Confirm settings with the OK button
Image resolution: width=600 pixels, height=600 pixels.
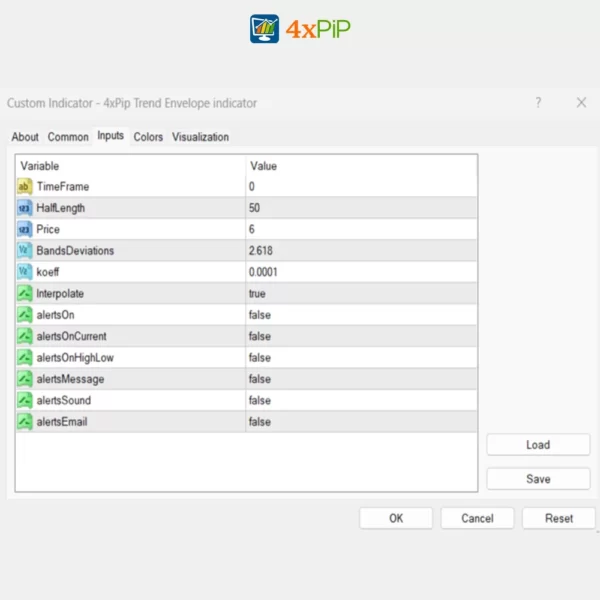tap(396, 518)
